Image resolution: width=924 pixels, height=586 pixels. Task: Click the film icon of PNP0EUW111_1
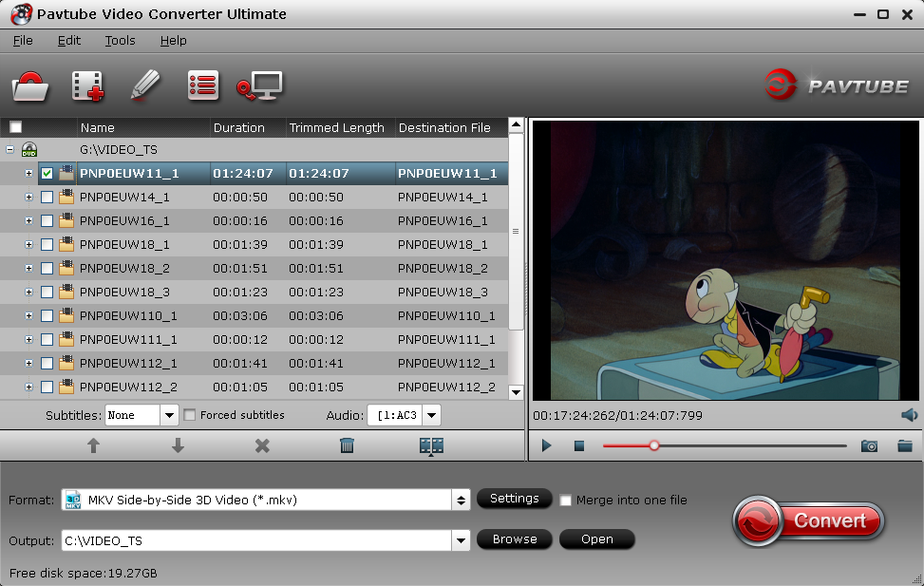(66, 339)
